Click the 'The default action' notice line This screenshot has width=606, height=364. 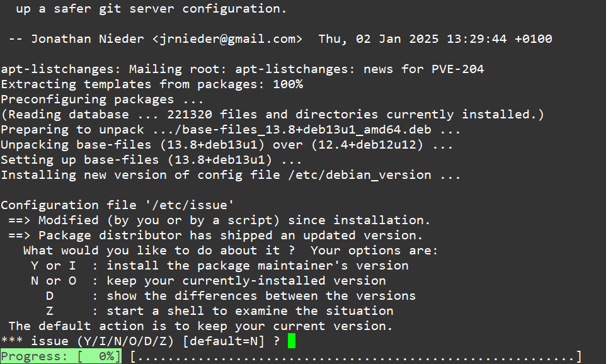pos(200,326)
